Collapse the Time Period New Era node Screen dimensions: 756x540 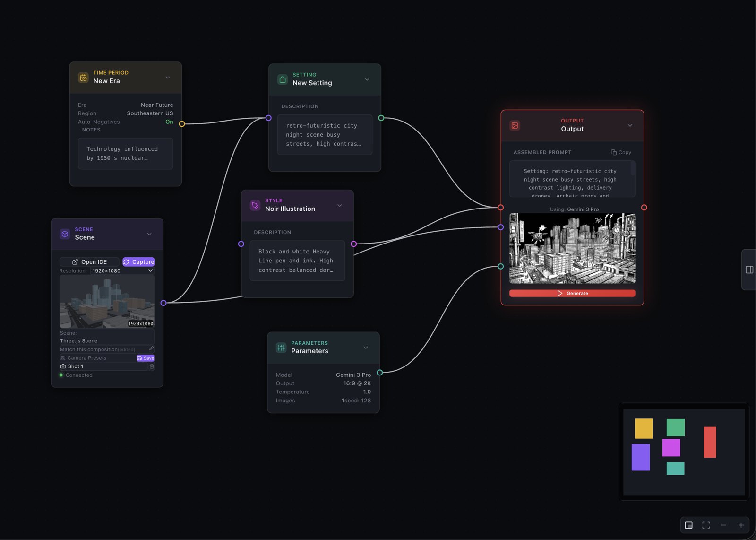(168, 78)
